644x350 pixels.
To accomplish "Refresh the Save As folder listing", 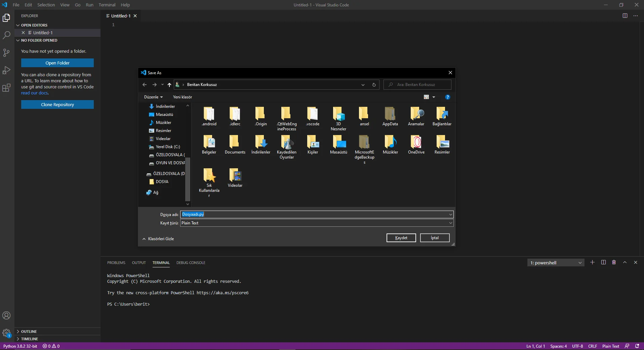I will pyautogui.click(x=374, y=85).
